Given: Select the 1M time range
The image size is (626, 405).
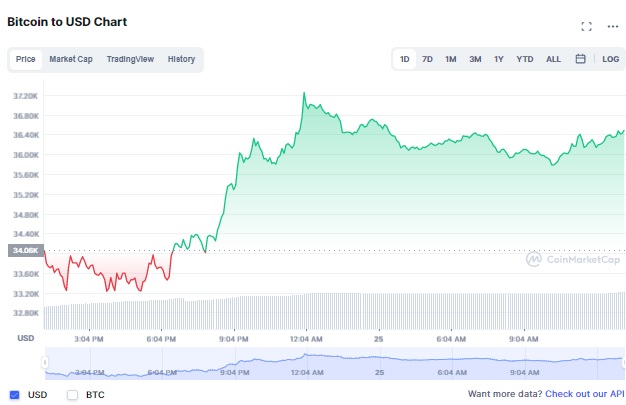Looking at the screenshot, I should click(x=451, y=59).
